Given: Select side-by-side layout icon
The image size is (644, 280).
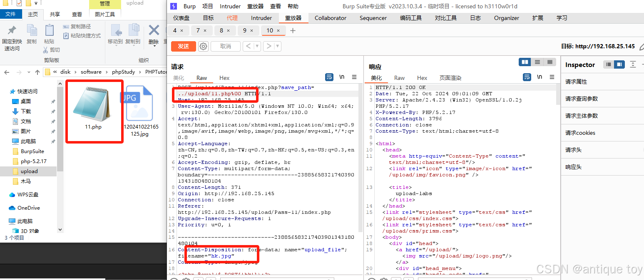Looking at the screenshot, I should pos(525,62).
